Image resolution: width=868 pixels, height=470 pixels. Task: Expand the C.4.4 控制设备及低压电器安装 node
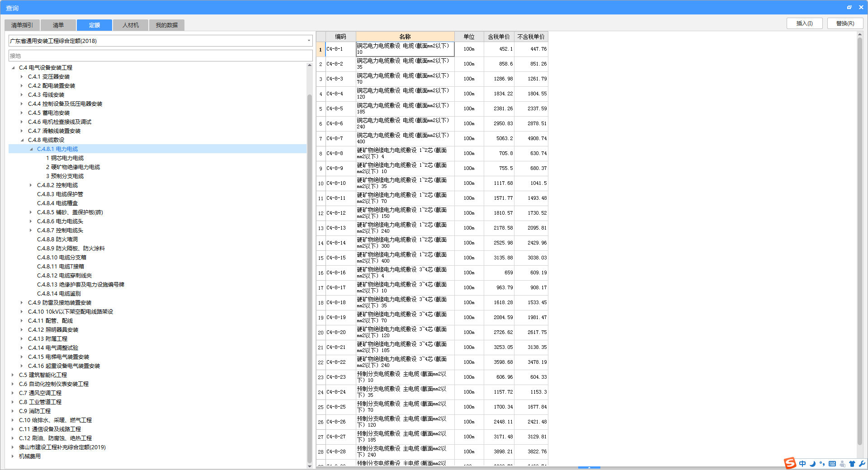click(22, 104)
